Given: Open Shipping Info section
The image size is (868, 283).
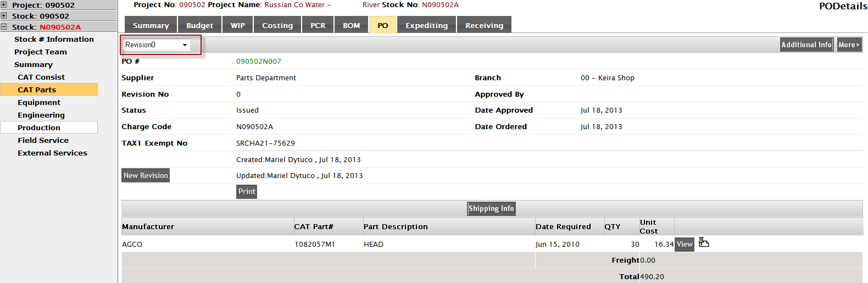Looking at the screenshot, I should (x=491, y=209).
